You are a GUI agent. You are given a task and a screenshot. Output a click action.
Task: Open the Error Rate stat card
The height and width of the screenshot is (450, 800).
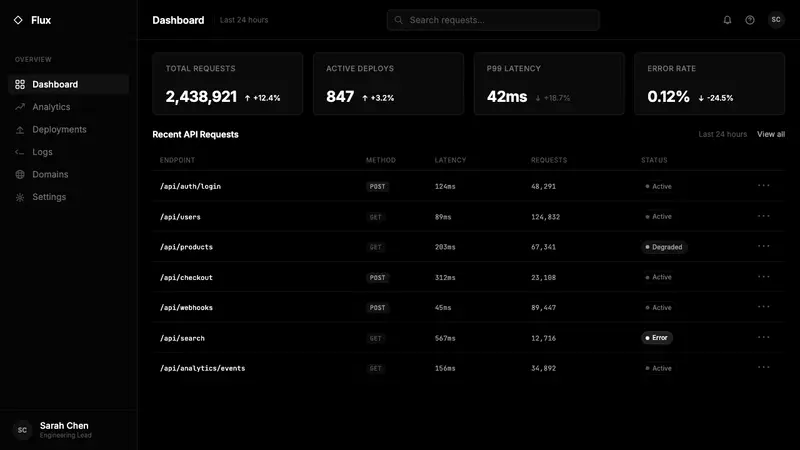(x=710, y=84)
